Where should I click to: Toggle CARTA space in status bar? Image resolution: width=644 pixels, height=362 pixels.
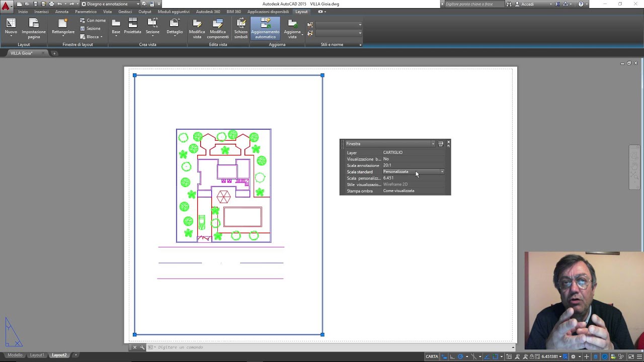coord(432,356)
